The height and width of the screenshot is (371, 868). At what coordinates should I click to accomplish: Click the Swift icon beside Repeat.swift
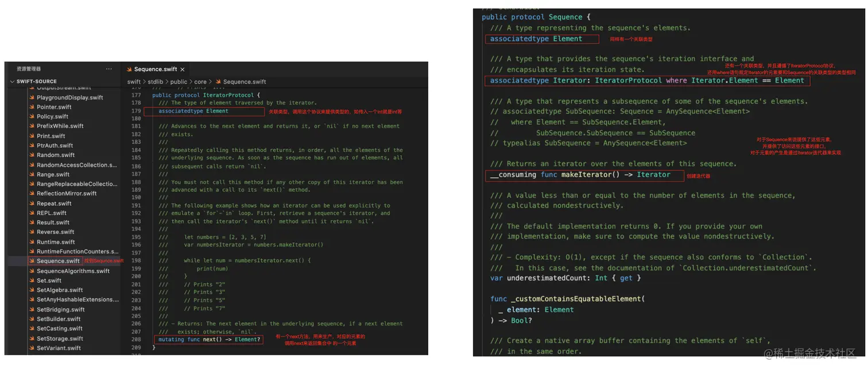tap(32, 204)
